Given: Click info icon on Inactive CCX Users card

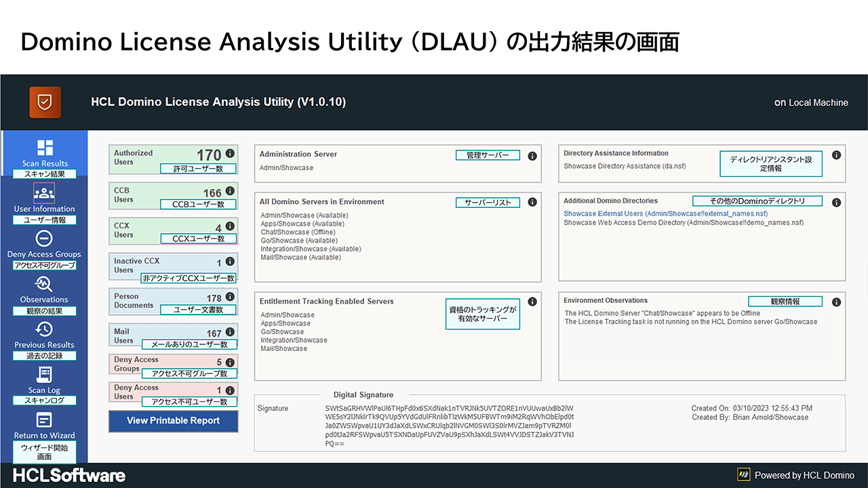Looking at the screenshot, I should point(230,262).
